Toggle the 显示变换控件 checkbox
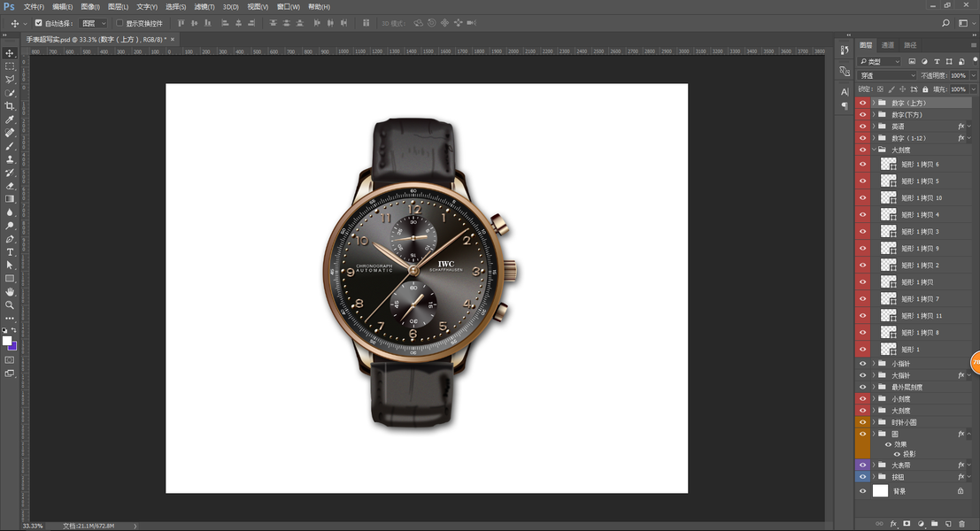The width and height of the screenshot is (980, 531). point(120,23)
